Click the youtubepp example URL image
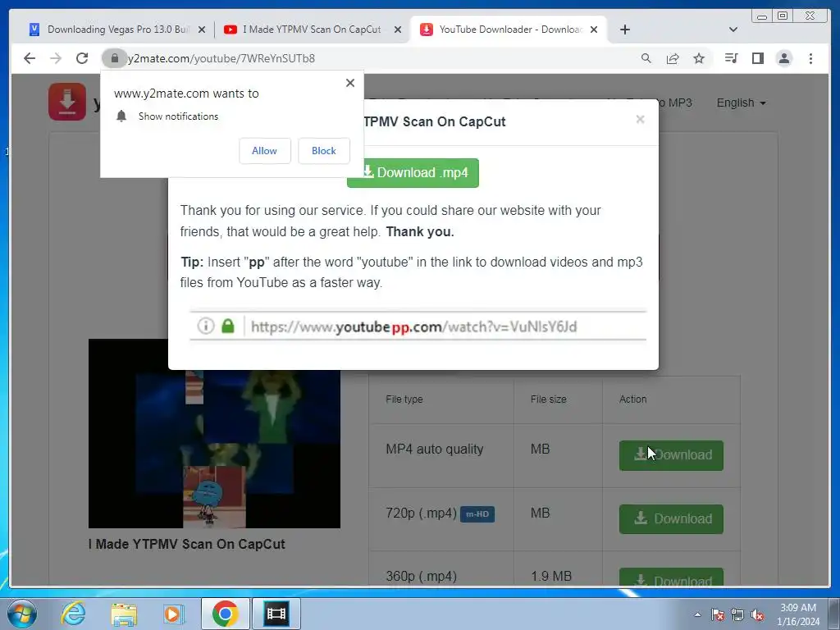The width and height of the screenshot is (840, 630). [x=418, y=326]
